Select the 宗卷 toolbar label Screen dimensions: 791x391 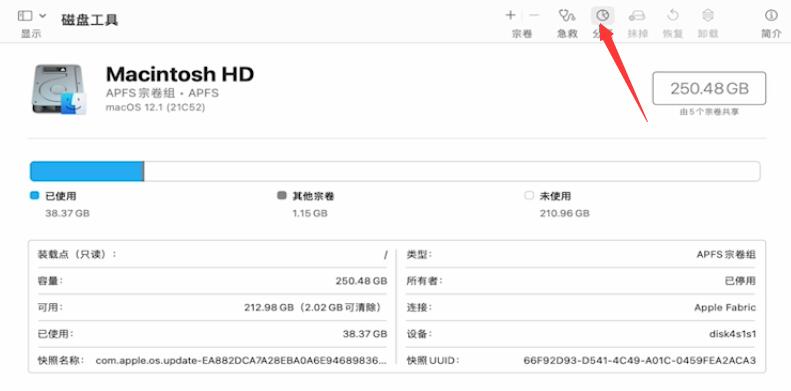(x=522, y=34)
